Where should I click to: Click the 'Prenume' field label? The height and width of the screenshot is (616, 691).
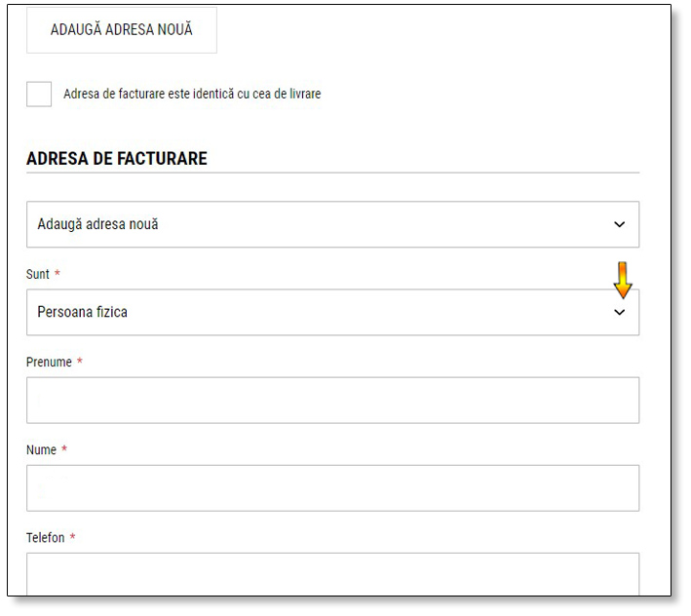[49, 363]
